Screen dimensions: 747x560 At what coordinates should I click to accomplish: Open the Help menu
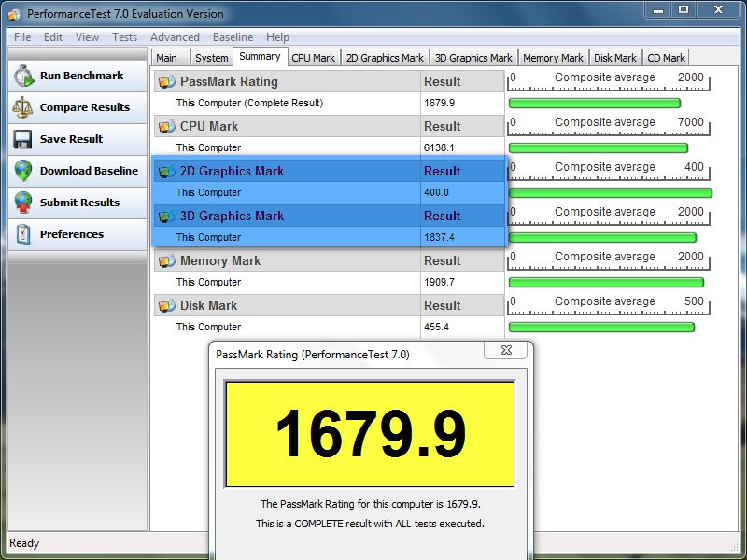[277, 37]
